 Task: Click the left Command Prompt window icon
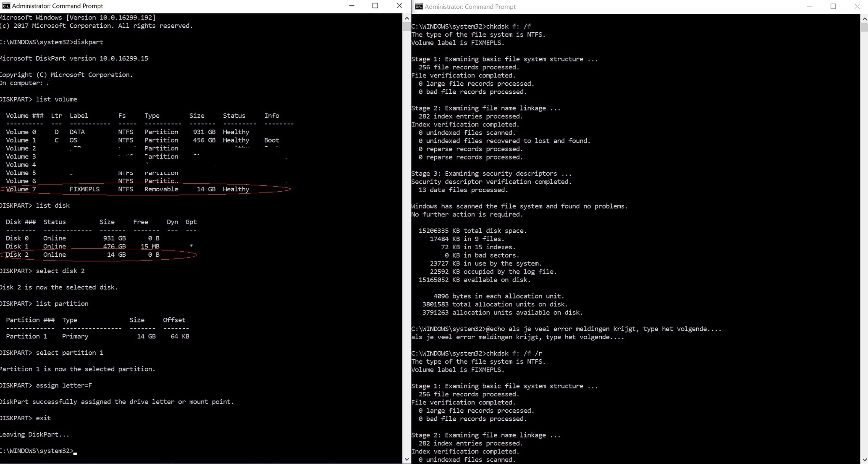[x=6, y=6]
